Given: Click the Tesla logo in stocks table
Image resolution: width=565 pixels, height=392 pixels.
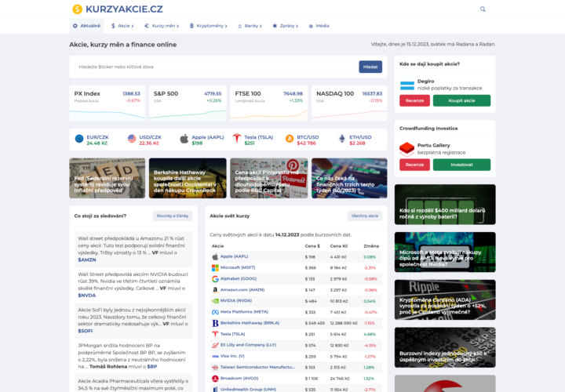Looking at the screenshot, I should click(x=215, y=334).
